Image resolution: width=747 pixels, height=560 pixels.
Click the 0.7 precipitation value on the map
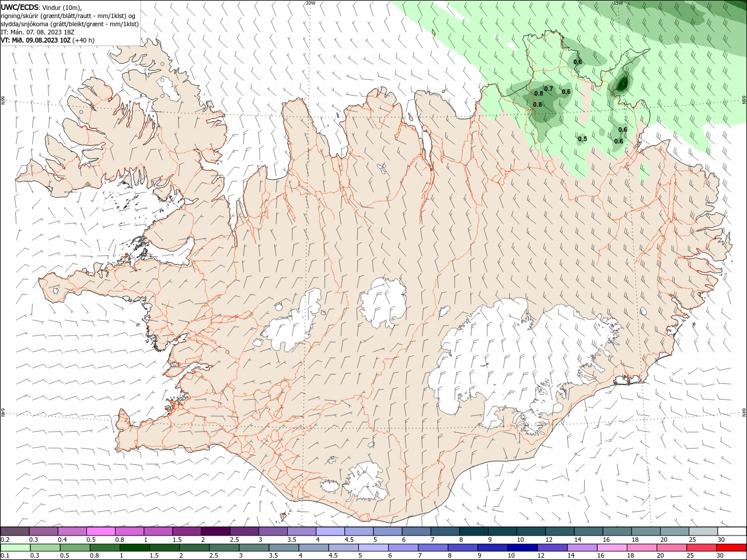coord(549,89)
